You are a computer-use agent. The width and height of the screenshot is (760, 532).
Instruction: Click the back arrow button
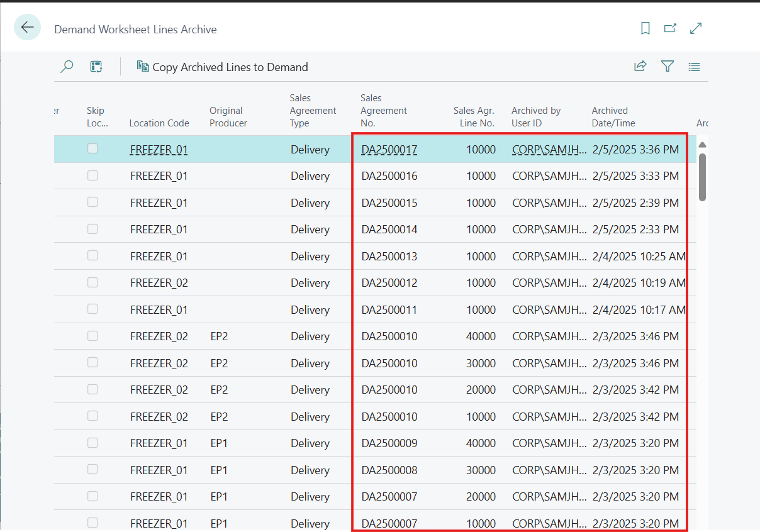(27, 28)
